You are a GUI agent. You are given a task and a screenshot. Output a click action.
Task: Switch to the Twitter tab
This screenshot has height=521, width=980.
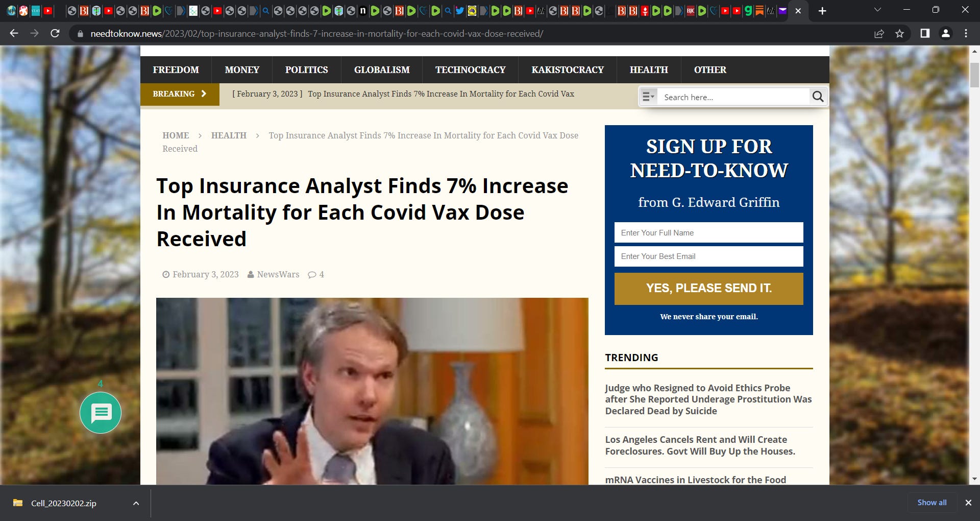459,11
